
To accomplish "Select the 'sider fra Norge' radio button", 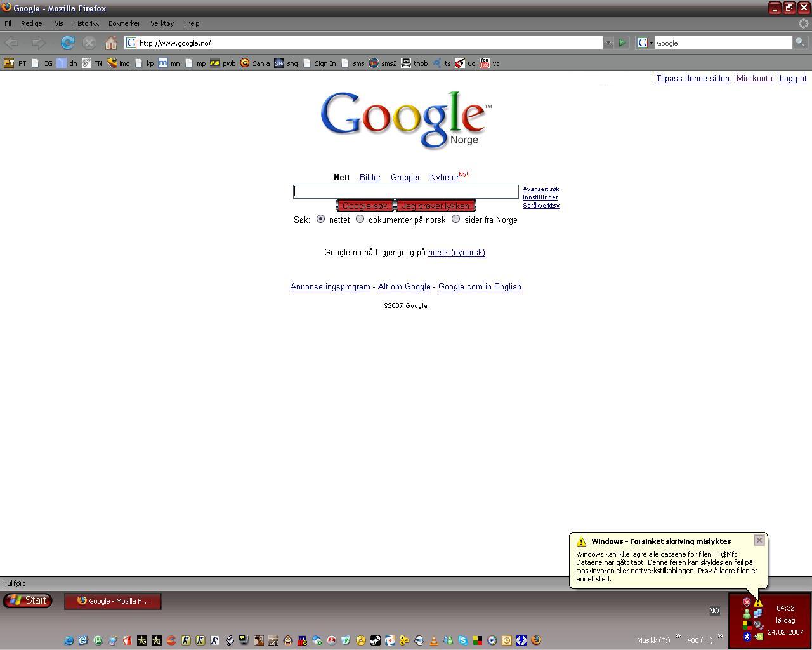I will coord(455,219).
